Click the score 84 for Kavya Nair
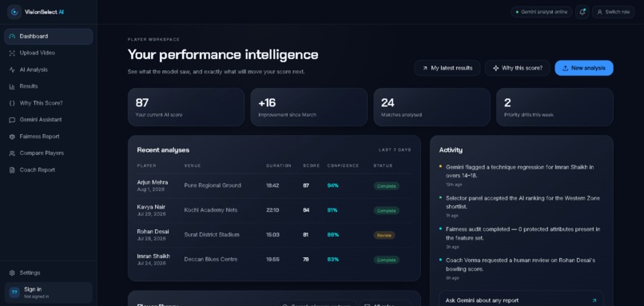The height and width of the screenshot is (306, 644). [x=306, y=210]
